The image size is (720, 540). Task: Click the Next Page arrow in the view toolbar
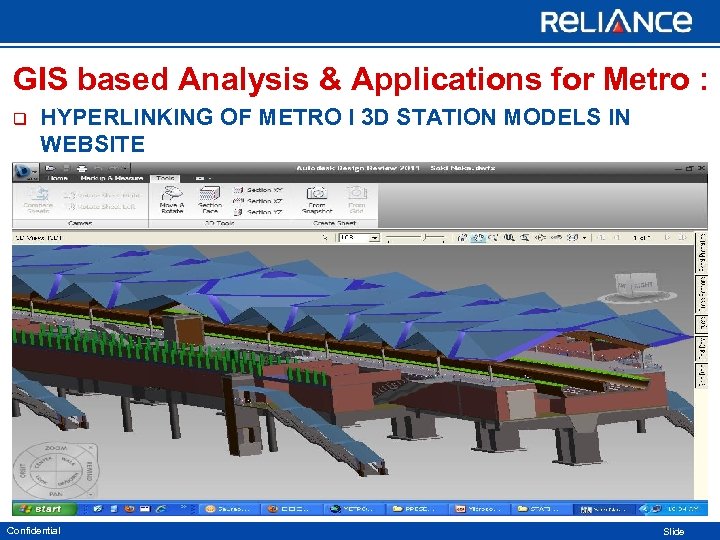[668, 237]
